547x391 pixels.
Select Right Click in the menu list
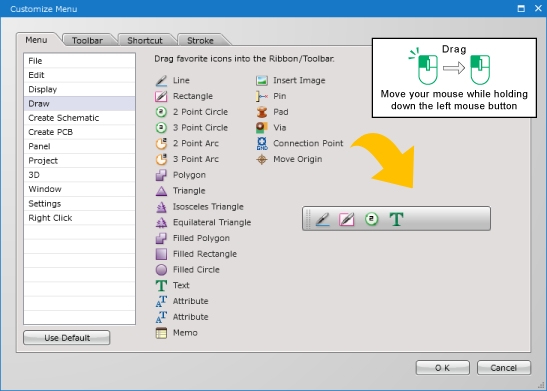tap(80, 218)
